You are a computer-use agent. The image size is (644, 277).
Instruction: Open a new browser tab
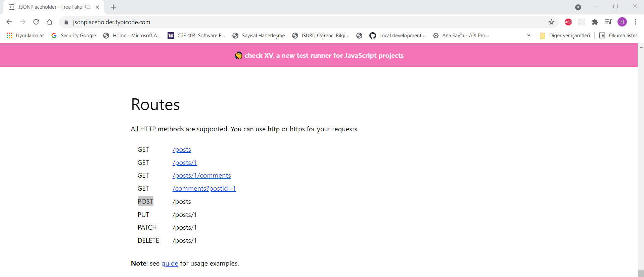click(x=113, y=7)
